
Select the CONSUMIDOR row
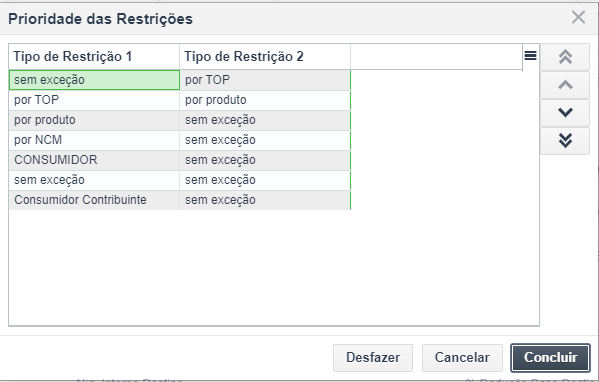(x=180, y=160)
